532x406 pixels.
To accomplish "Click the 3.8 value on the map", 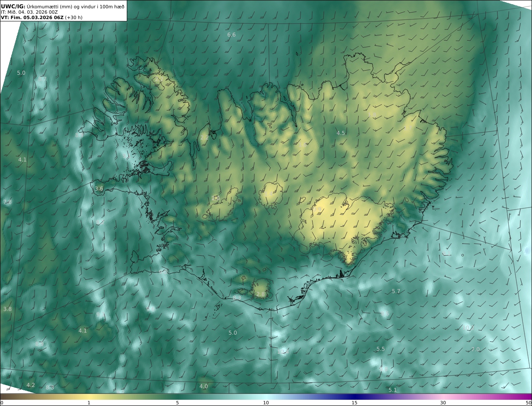I will tap(7, 309).
